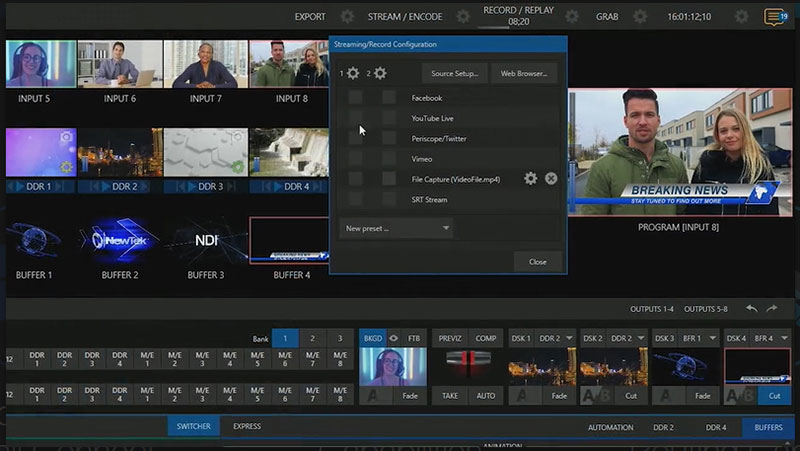Open DSK 1 source dropdown arrow
The width and height of the screenshot is (800, 451).
(x=570, y=338)
